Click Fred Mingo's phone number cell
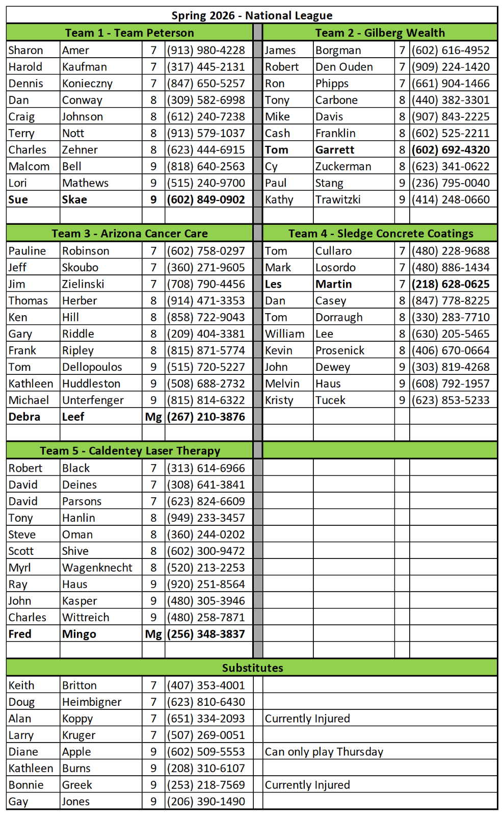This screenshot has height=816, width=504. (206, 634)
